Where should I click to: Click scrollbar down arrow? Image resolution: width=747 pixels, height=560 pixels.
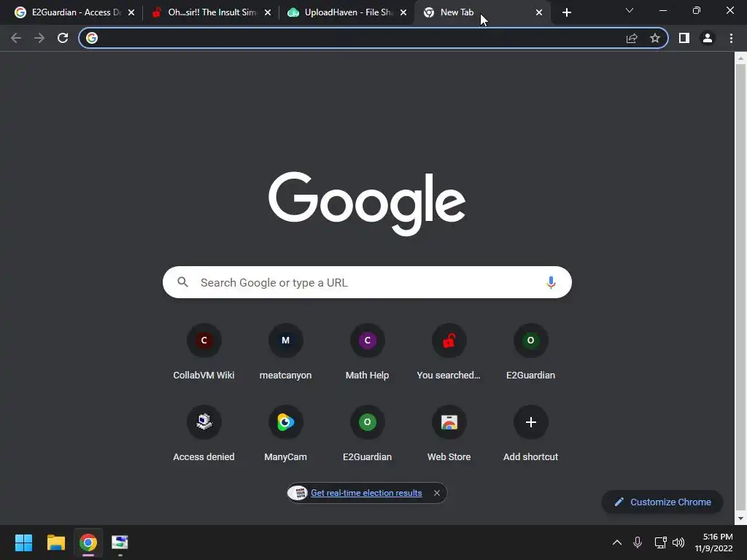740,518
